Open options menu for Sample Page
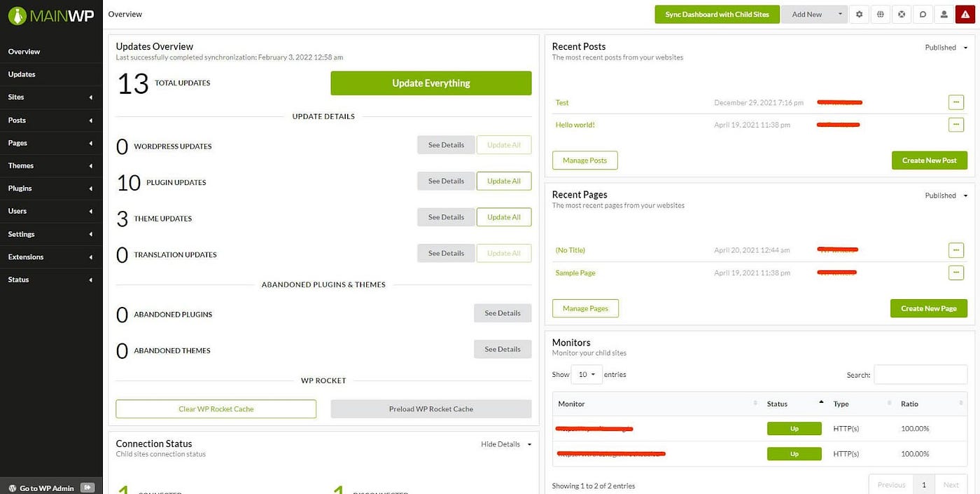The width and height of the screenshot is (980, 494). (956, 273)
